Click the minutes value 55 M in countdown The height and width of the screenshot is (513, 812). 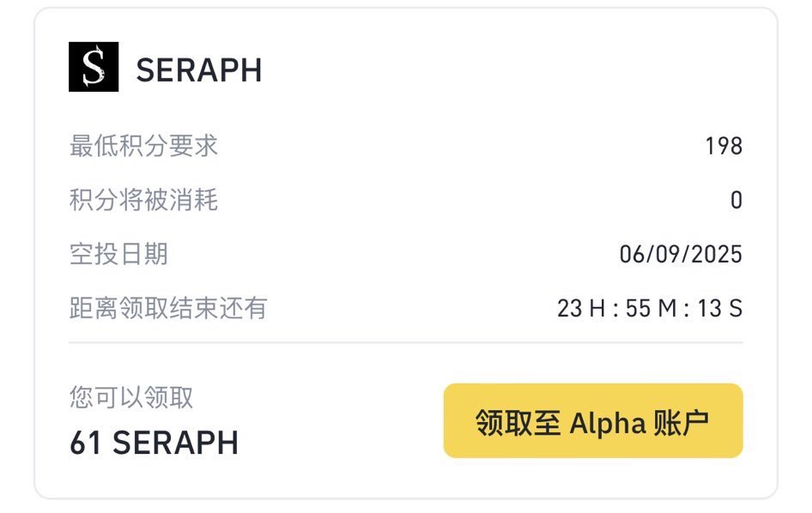(651, 308)
